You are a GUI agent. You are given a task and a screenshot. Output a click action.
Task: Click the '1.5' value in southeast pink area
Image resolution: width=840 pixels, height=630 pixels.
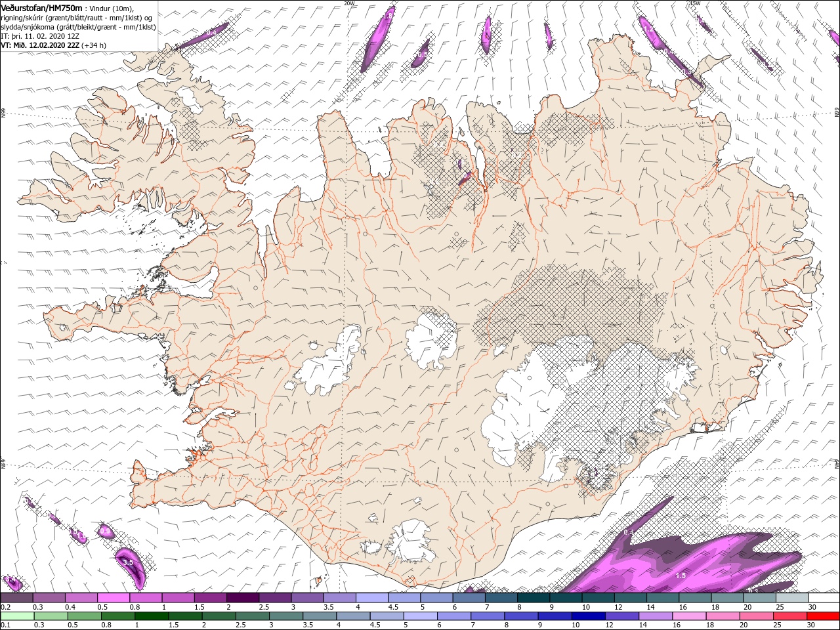[681, 576]
